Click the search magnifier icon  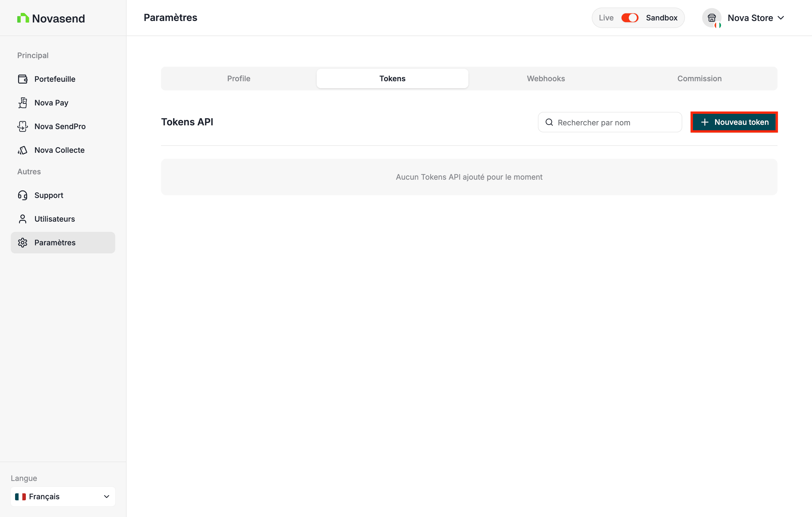(549, 122)
